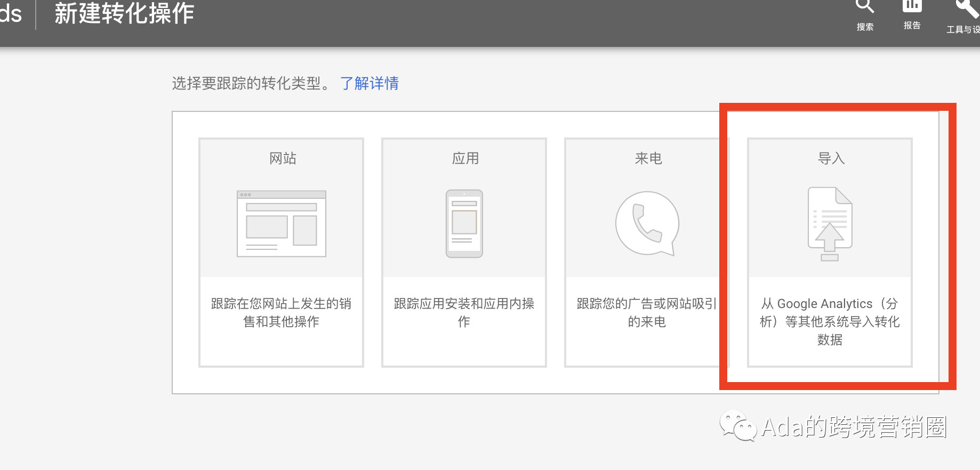The image size is (980, 470).
Task: Select the 来电 conversion card title
Action: 648,158
